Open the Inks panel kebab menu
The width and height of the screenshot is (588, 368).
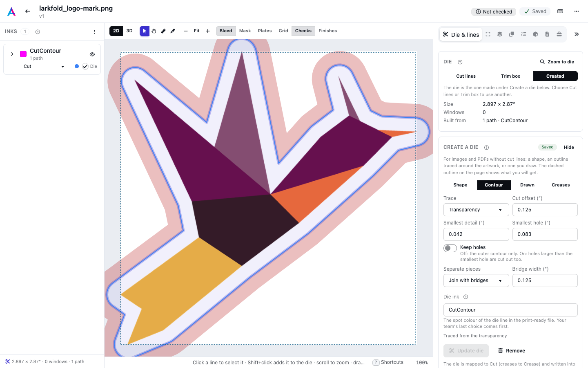click(x=94, y=32)
